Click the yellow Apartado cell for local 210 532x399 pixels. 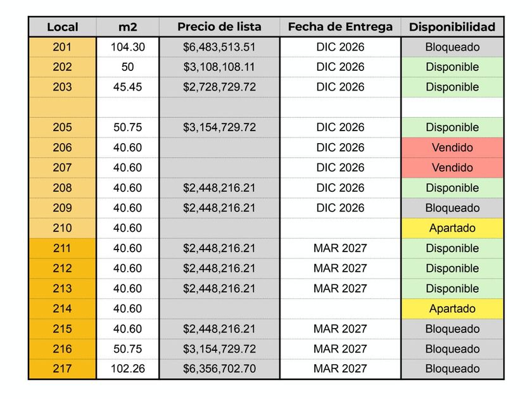pos(452,228)
